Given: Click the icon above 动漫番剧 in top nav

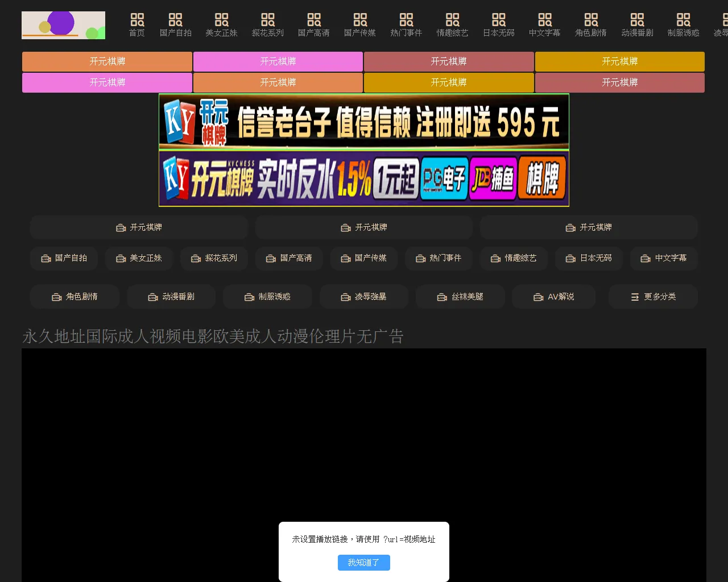Looking at the screenshot, I should point(637,20).
